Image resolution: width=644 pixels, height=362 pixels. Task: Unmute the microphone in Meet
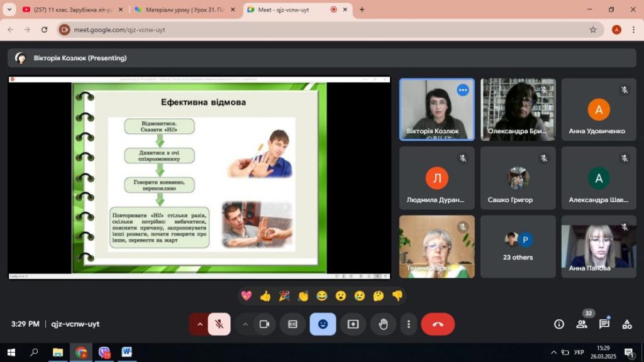[x=219, y=324]
